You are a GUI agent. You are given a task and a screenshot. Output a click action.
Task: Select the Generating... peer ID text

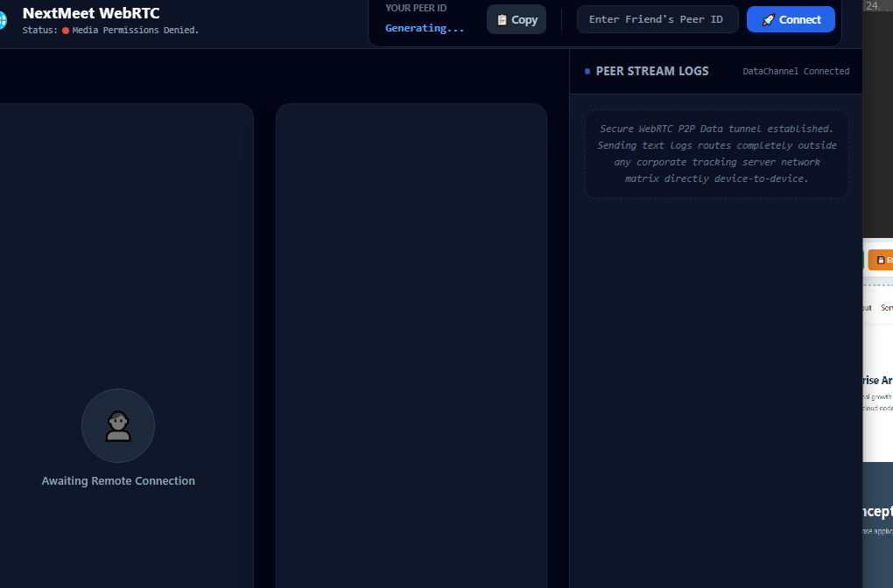point(425,28)
